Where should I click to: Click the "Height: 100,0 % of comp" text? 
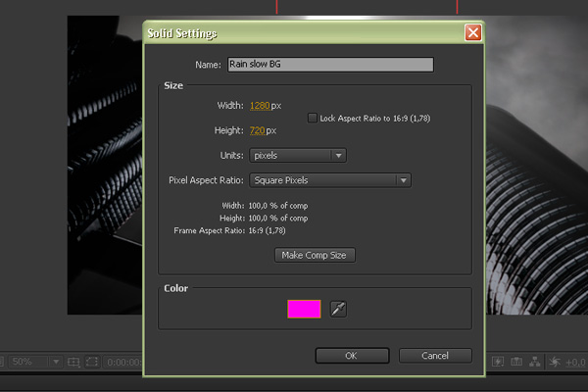point(264,218)
